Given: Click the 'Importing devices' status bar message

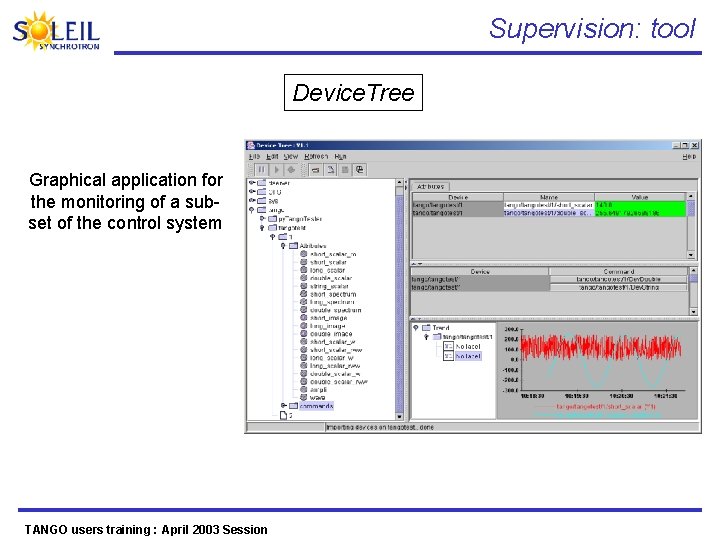Looking at the screenshot, I should [380, 427].
